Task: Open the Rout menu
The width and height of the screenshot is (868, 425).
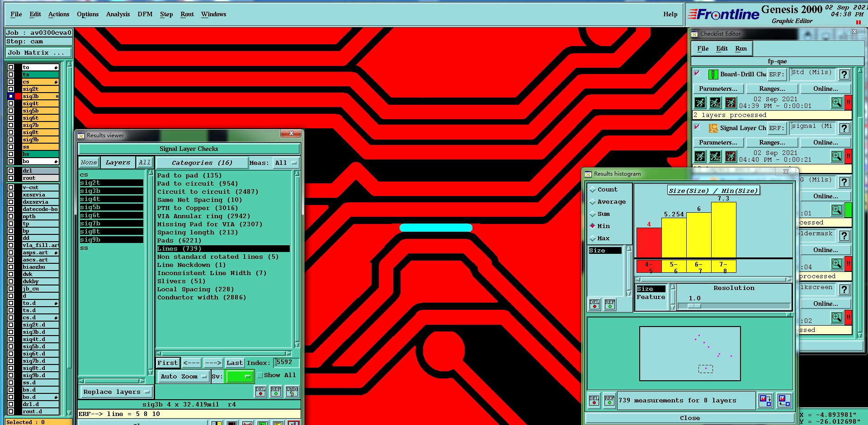Action: coord(187,14)
